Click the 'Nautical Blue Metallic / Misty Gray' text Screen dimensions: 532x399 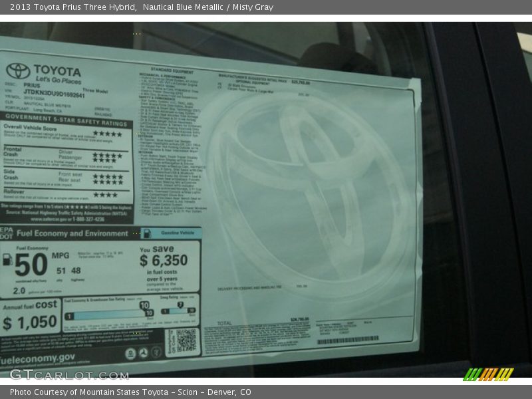[x=208, y=7]
